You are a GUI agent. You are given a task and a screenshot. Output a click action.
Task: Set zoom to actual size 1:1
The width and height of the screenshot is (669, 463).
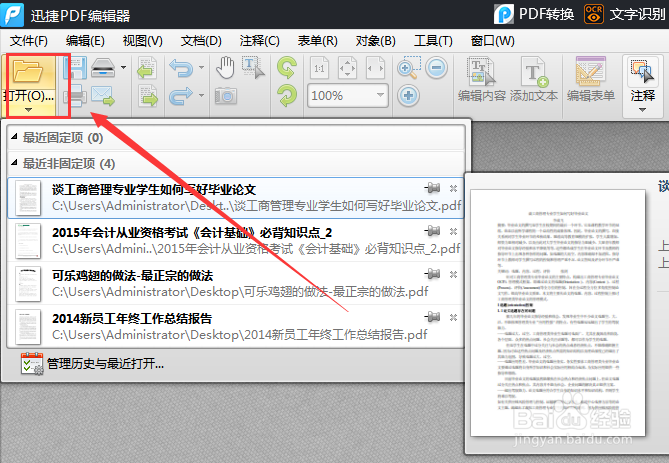[319, 68]
